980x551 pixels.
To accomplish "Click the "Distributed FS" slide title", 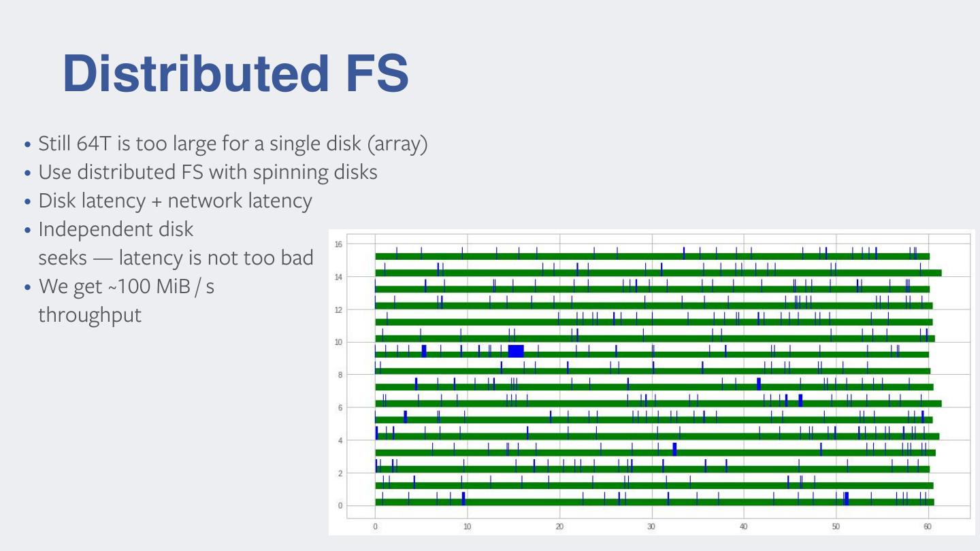I will [x=235, y=73].
